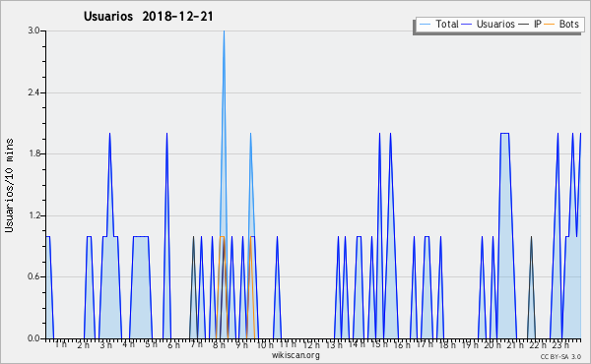
Task: Click the orange Bots legend line
Action: [x=550, y=25]
